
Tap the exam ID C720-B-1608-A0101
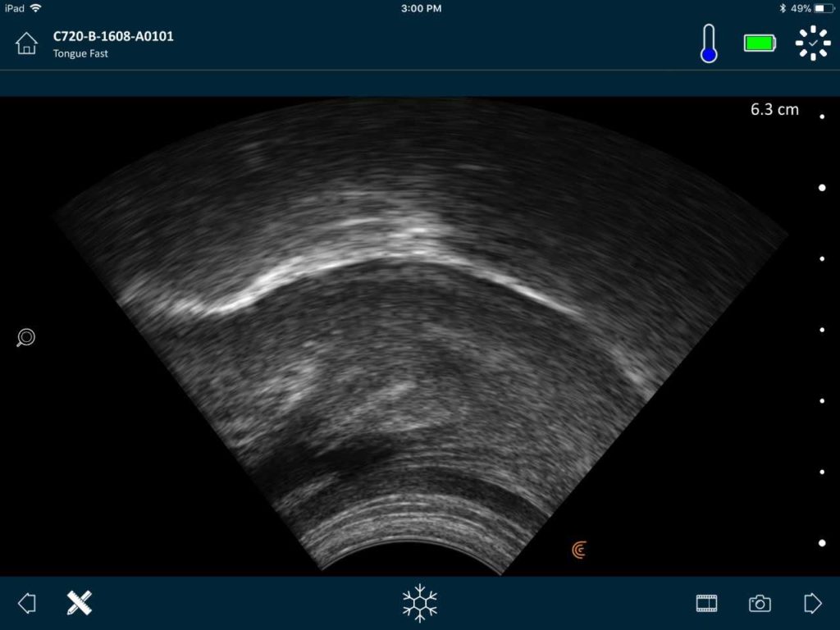click(113, 36)
